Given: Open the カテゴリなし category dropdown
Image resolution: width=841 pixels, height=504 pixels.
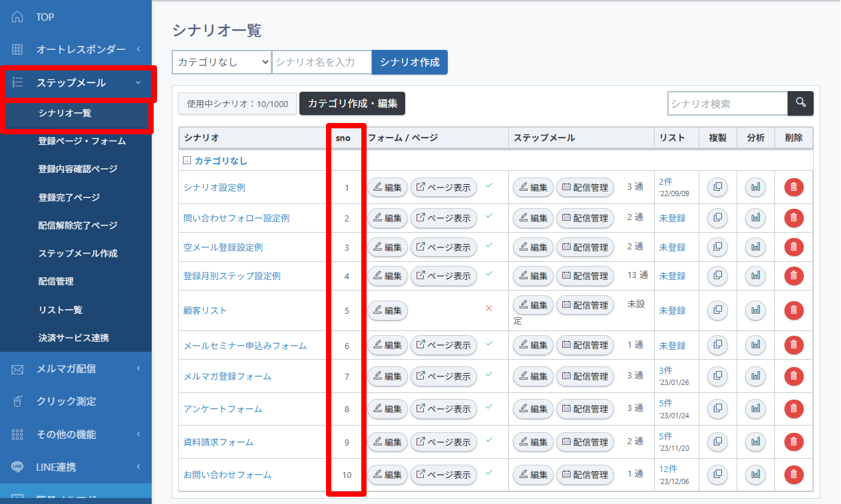Looking at the screenshot, I should pyautogui.click(x=222, y=62).
